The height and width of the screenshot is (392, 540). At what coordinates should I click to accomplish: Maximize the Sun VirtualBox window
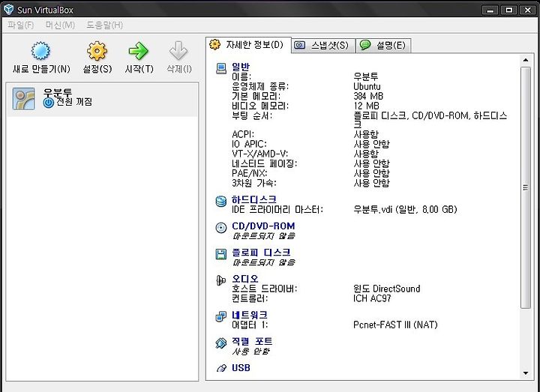coord(508,10)
